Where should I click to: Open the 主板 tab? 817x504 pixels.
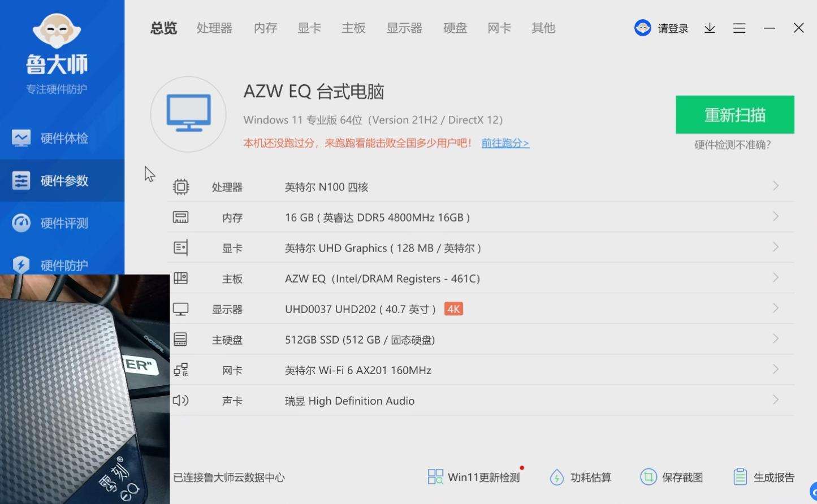point(353,28)
